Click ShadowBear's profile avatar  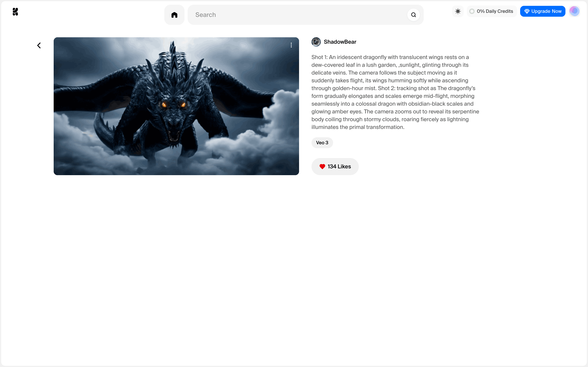click(x=316, y=42)
